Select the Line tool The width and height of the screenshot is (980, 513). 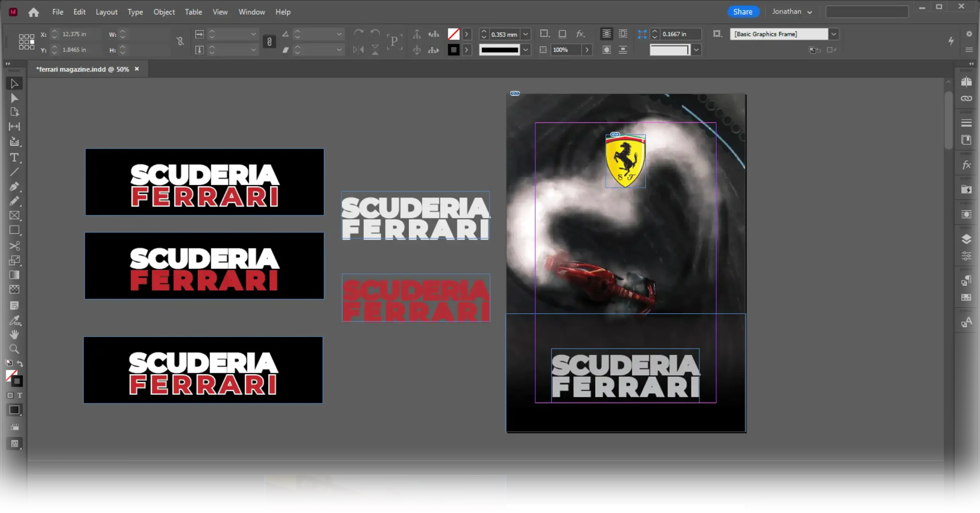14,172
